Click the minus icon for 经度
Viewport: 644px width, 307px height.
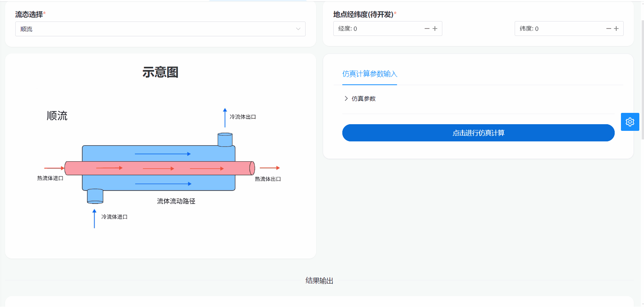tap(427, 29)
